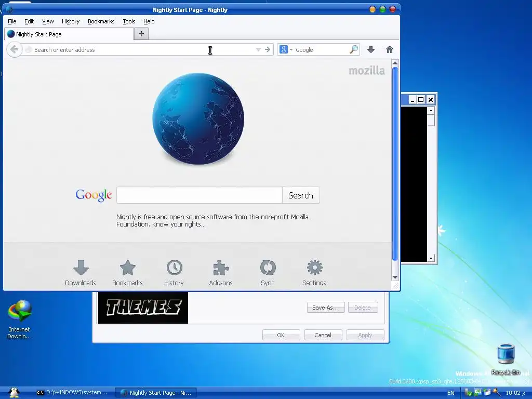
Task: Open the Tools menu
Action: coord(129,21)
